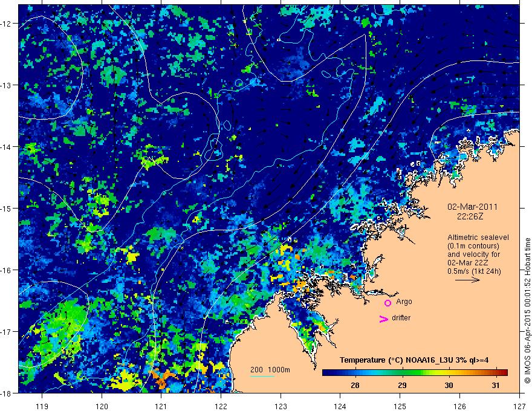This screenshot has width=532, height=411.
Task: Click the colorbar value 31 label
Action: click(x=496, y=385)
